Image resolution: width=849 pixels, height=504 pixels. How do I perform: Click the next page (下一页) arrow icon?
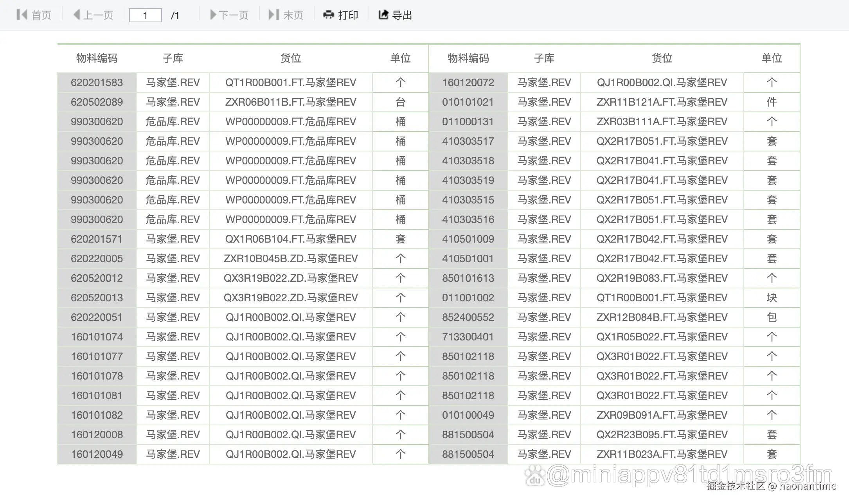point(213,15)
